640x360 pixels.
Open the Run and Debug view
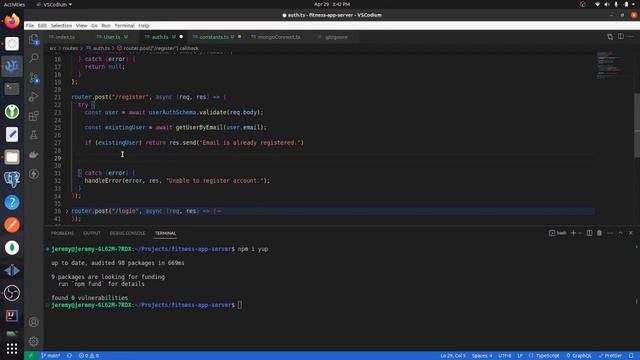34,97
